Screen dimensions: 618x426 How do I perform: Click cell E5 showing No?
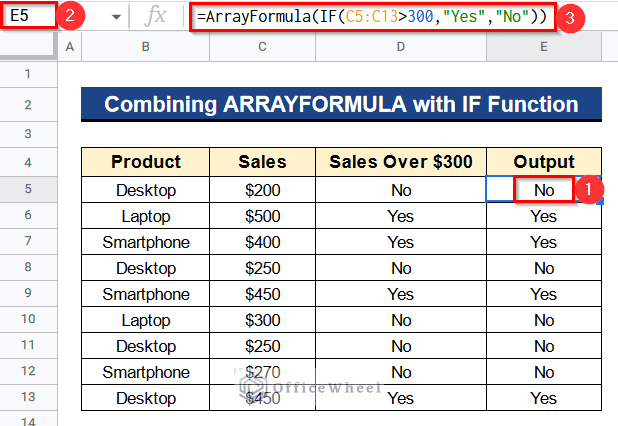coord(544,190)
